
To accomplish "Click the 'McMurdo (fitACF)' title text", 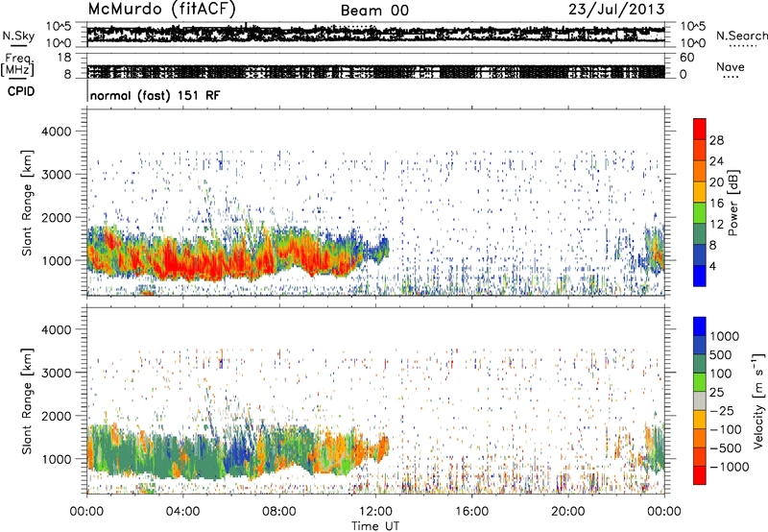I will 161,10.
